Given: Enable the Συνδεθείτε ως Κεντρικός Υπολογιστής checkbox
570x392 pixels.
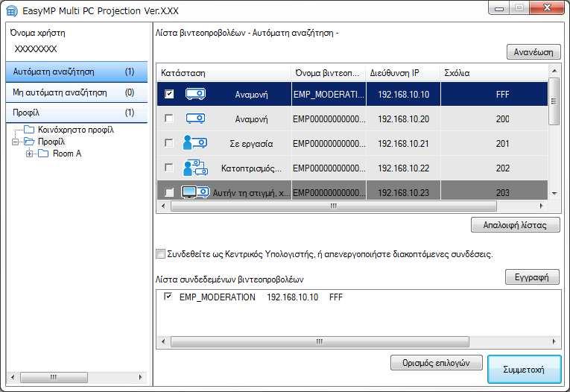Looking at the screenshot, I should point(160,254).
